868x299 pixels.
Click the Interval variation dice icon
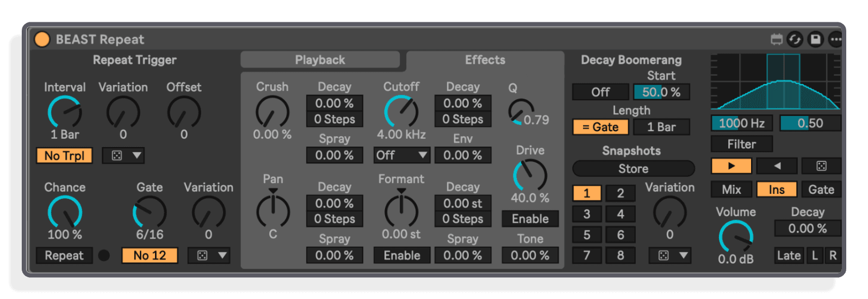(x=117, y=156)
